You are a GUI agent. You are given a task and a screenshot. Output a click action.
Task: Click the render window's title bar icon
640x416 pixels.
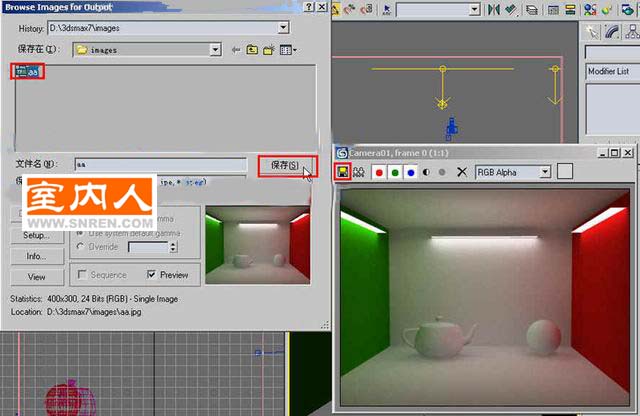pos(342,153)
